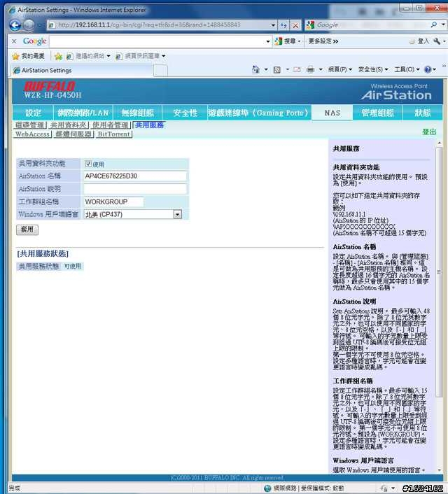Click the AirStation 名稱 input field
The image size is (448, 494).
[x=135, y=176]
